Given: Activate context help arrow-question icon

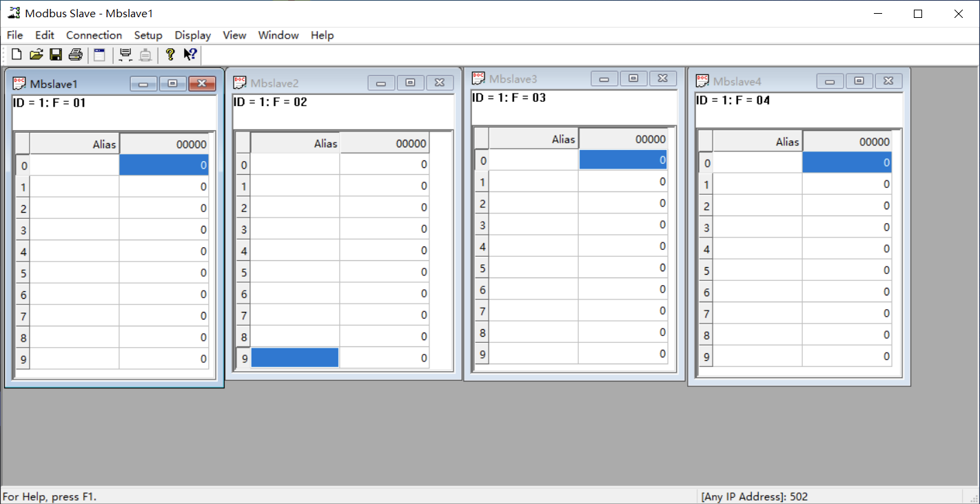Looking at the screenshot, I should click(190, 54).
